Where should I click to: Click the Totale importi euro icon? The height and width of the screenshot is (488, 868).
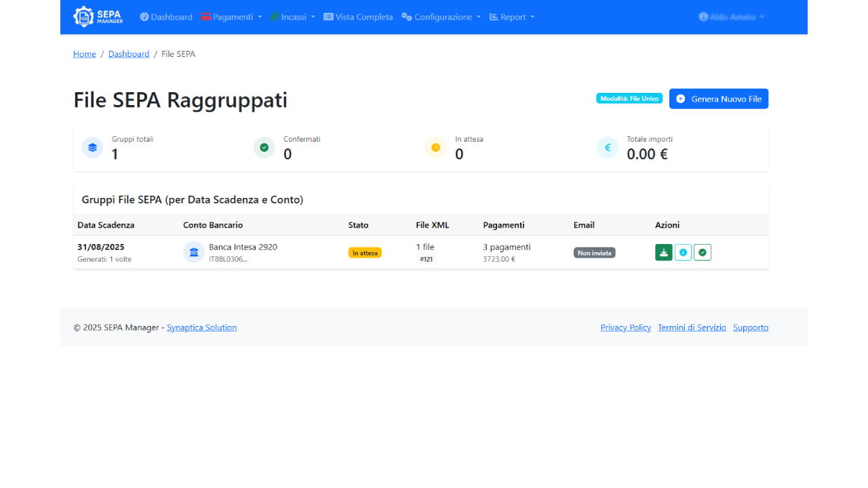(607, 147)
